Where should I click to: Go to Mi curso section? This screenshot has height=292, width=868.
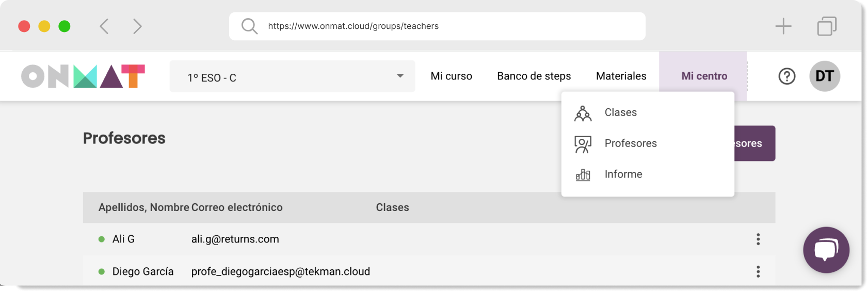point(451,76)
